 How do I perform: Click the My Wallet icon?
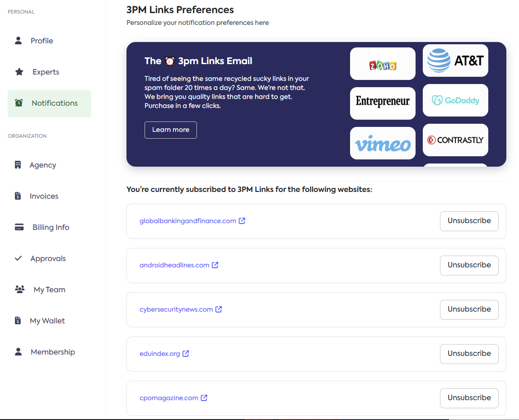click(x=18, y=321)
